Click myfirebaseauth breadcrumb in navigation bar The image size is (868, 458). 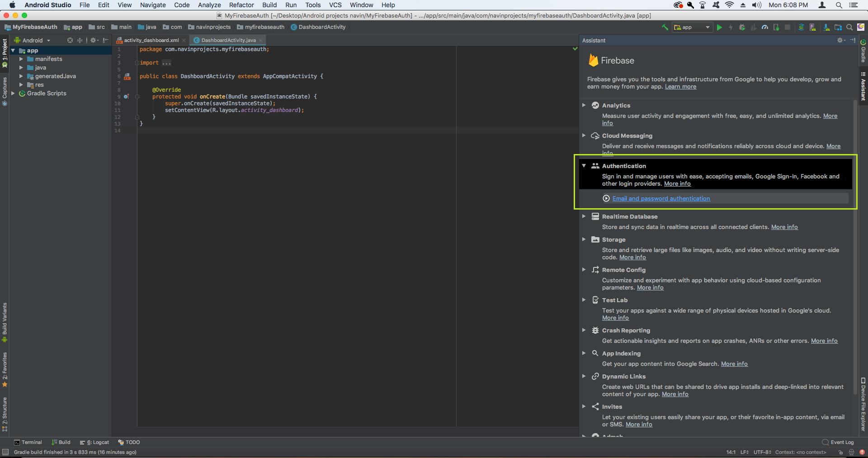pyautogui.click(x=261, y=27)
